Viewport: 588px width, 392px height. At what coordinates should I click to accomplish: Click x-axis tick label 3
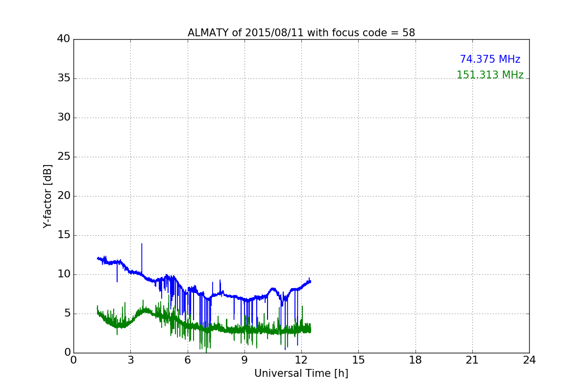tap(130, 360)
